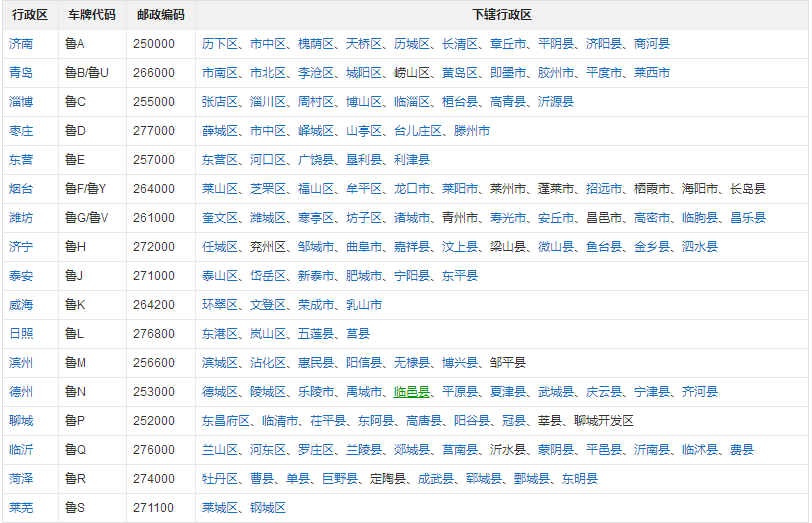Image resolution: width=812 pixels, height=523 pixels.
Task: Open 齐河县 county link
Action: point(700,392)
